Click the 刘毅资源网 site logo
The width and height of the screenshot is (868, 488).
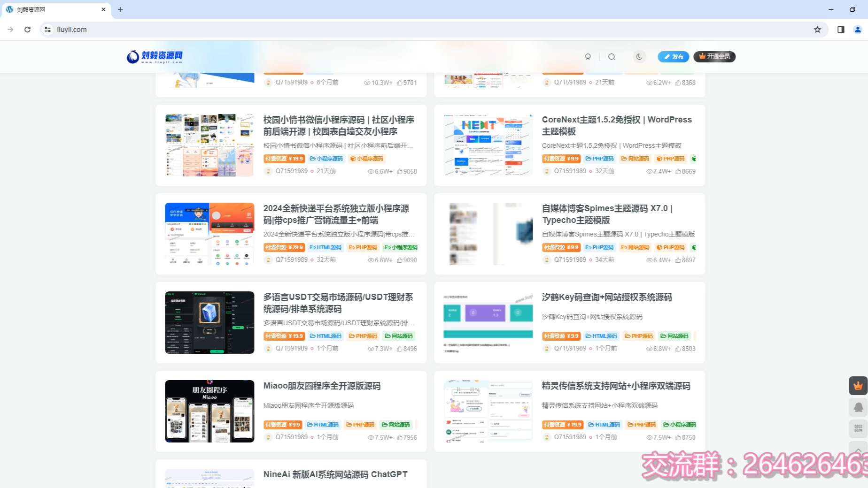pyautogui.click(x=155, y=56)
